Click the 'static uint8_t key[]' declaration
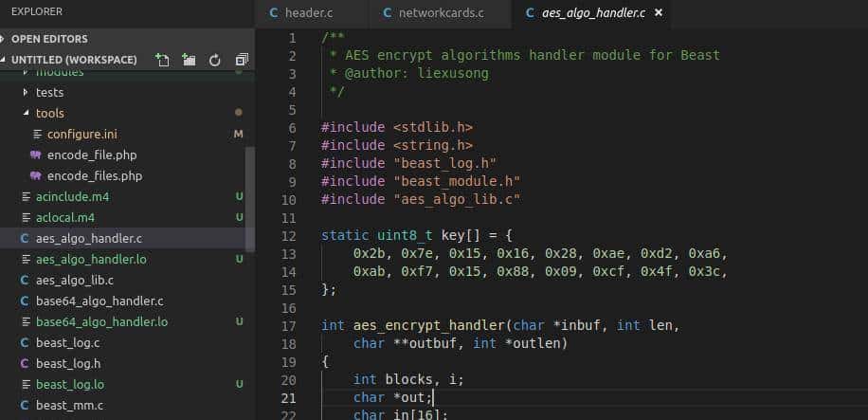This screenshot has width=868, height=420. 401,235
